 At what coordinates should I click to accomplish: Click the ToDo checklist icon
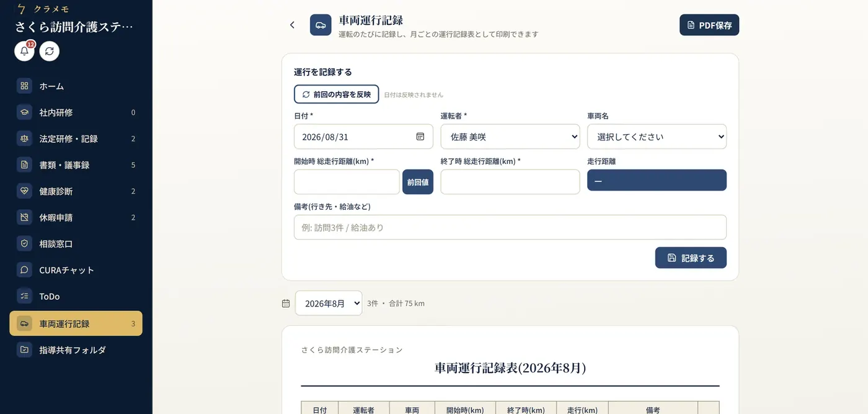24,296
